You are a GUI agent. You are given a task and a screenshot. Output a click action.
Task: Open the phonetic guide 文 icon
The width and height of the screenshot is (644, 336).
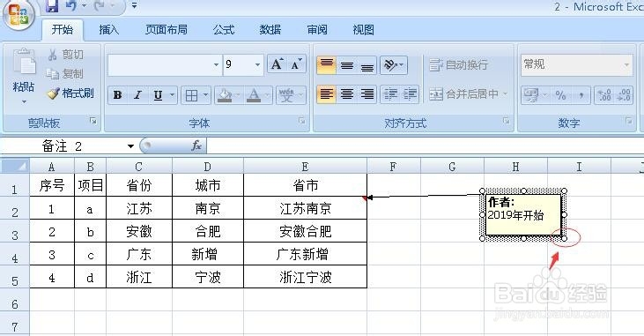coord(286,95)
